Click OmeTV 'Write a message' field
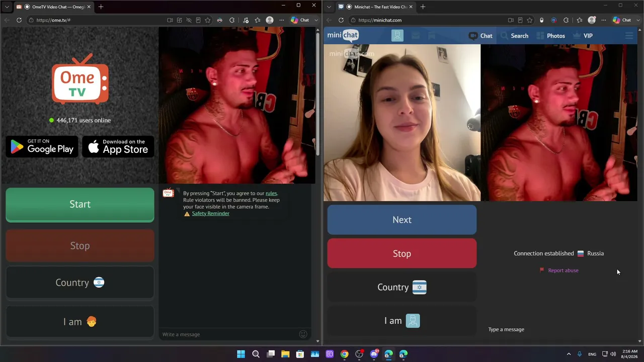Viewport: 644px width, 362px height. (229, 334)
